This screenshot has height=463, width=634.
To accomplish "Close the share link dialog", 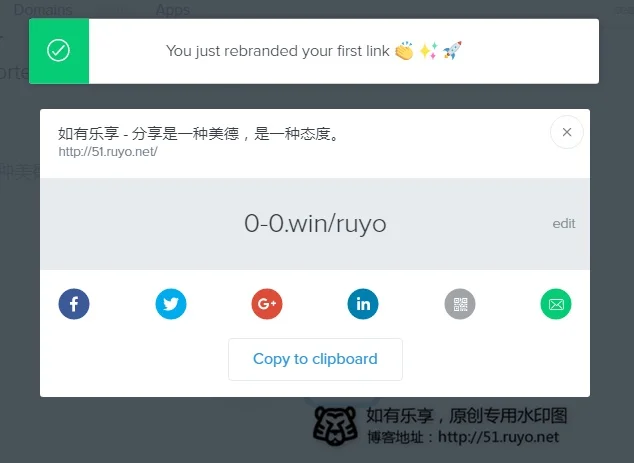I will coord(567,132).
